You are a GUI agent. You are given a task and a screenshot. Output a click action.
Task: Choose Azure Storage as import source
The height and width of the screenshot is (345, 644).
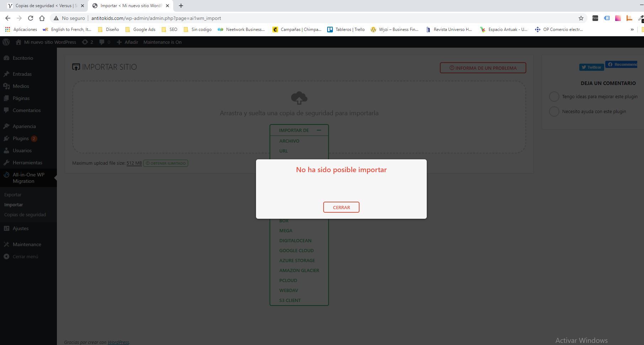tap(297, 260)
